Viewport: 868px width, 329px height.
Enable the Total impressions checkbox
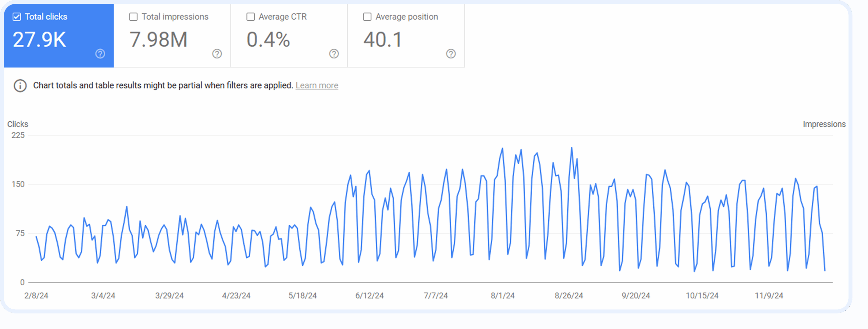click(x=134, y=17)
